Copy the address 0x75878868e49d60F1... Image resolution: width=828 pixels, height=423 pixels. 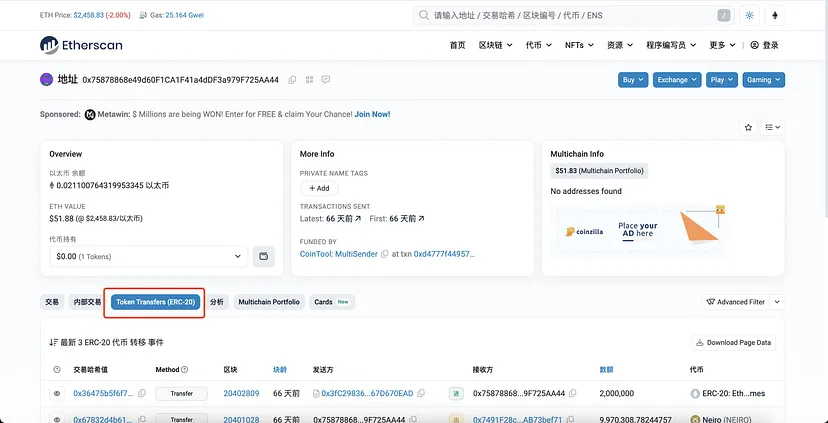point(292,80)
